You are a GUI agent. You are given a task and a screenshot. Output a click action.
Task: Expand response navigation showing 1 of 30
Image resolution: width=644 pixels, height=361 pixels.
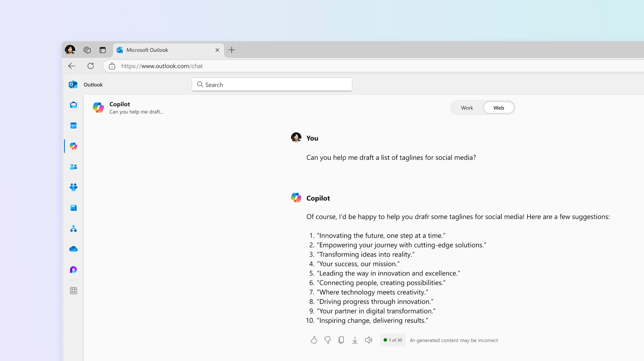(x=392, y=340)
